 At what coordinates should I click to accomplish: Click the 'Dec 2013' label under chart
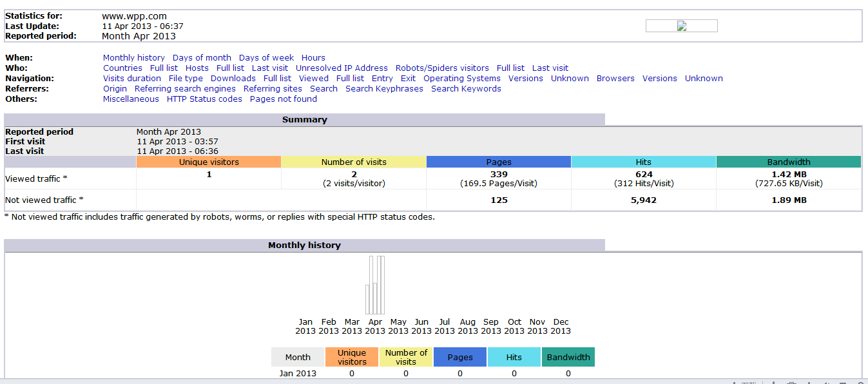(x=561, y=326)
